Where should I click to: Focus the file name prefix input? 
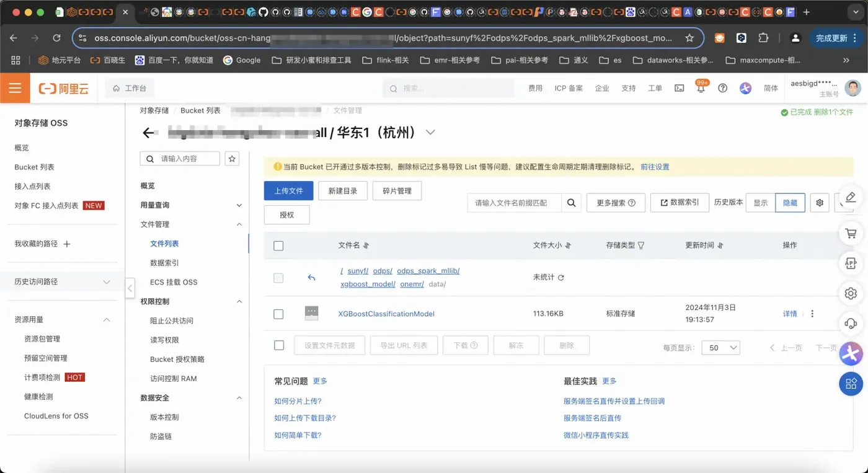[x=514, y=203]
